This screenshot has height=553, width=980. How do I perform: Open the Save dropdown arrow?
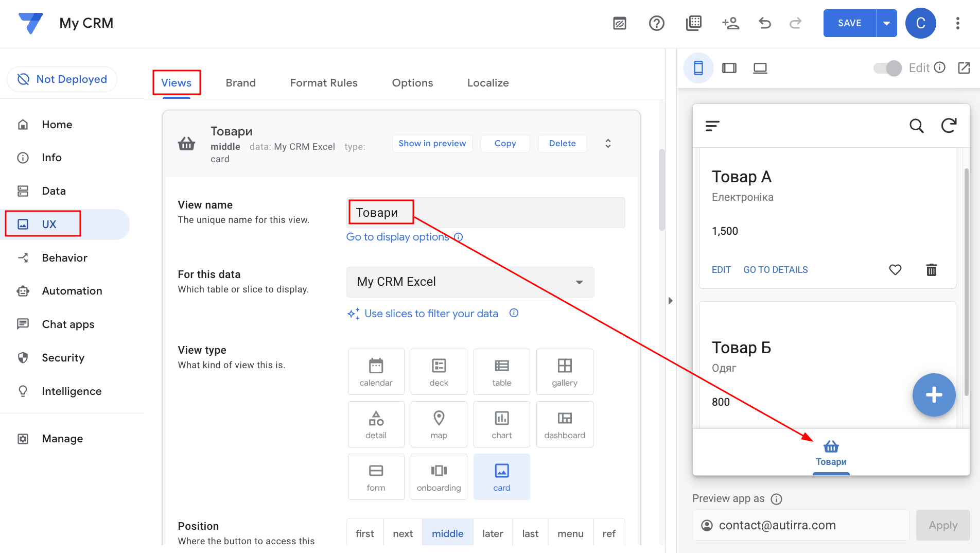pyautogui.click(x=887, y=23)
